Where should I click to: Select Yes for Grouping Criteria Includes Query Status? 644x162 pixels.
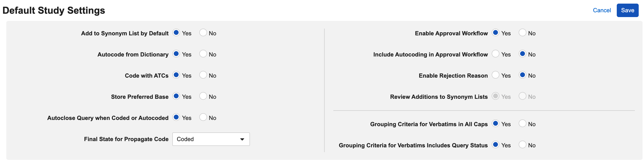(x=495, y=145)
